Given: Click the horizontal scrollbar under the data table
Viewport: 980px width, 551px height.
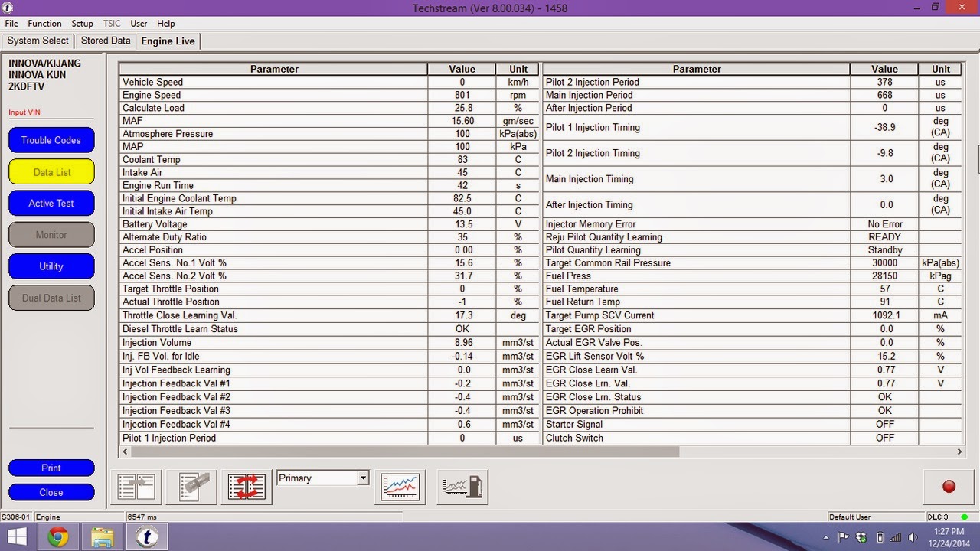Looking at the screenshot, I should [541, 452].
